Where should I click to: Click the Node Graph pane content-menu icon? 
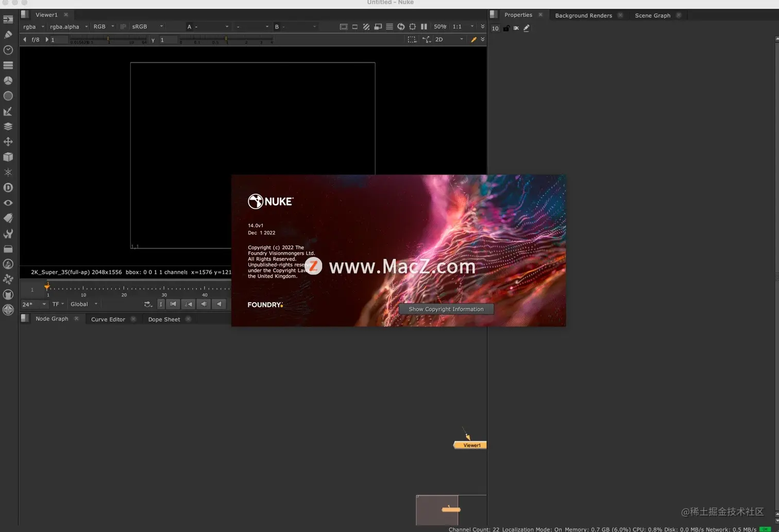(25, 318)
